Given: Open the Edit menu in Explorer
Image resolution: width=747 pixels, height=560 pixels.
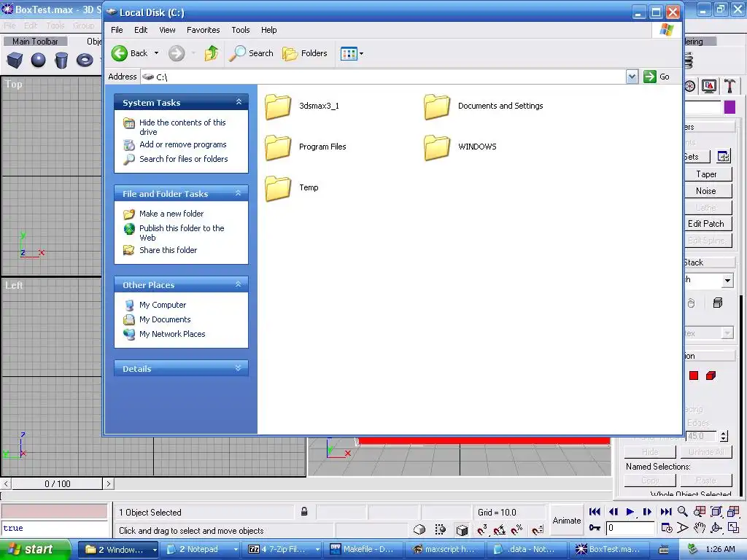Looking at the screenshot, I should [141, 30].
